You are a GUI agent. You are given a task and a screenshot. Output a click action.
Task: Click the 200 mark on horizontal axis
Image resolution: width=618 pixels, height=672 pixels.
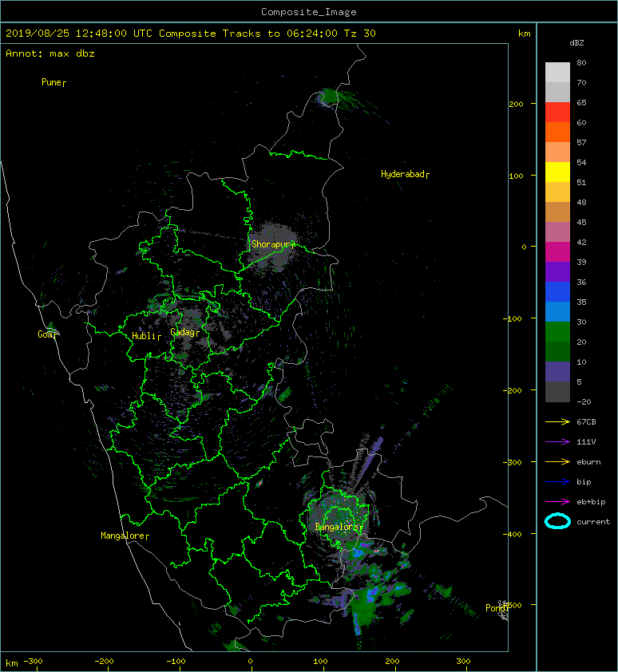point(392,662)
